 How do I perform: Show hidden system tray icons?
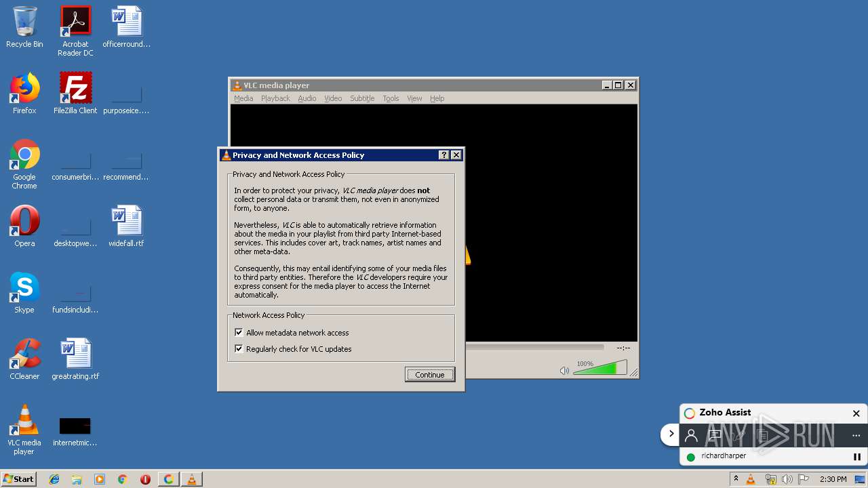point(736,479)
